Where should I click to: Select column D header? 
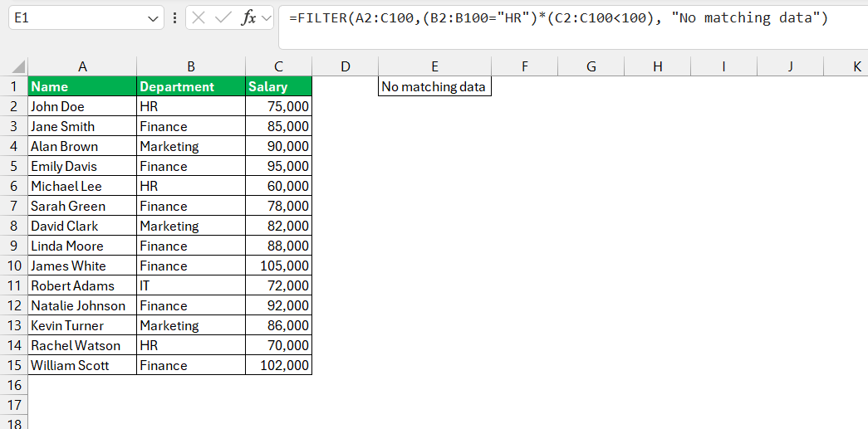(346, 67)
